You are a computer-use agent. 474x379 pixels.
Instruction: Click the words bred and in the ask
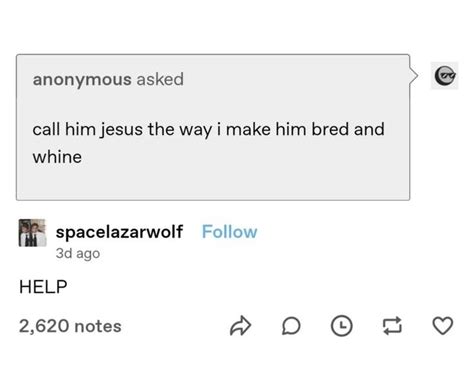tap(348, 129)
